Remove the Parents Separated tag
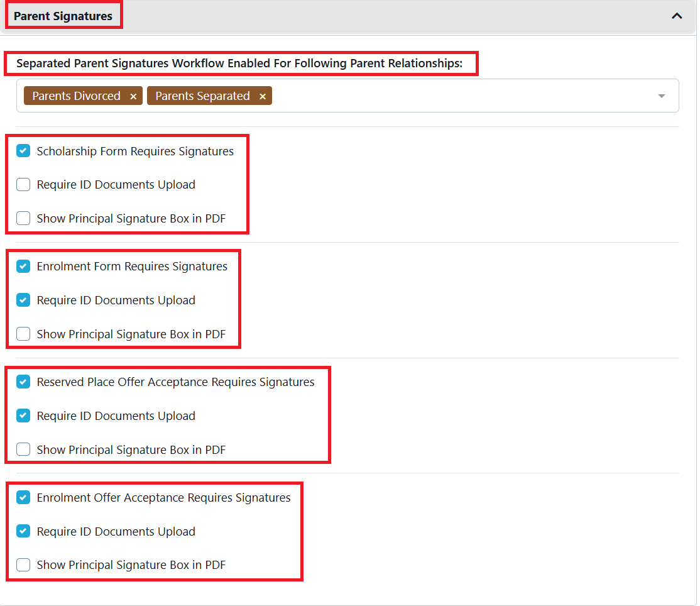 click(x=263, y=96)
